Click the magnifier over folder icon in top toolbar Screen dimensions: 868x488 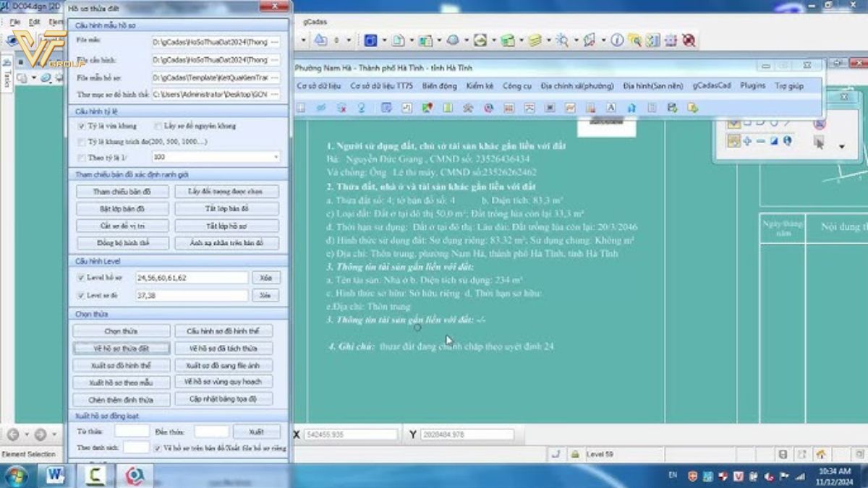click(x=635, y=40)
